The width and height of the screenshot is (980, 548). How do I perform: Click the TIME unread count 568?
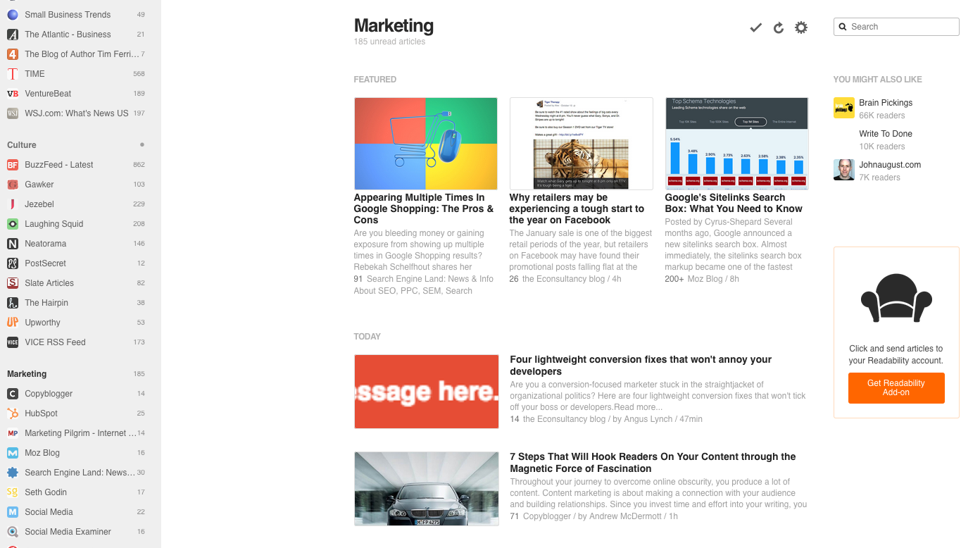tap(139, 74)
